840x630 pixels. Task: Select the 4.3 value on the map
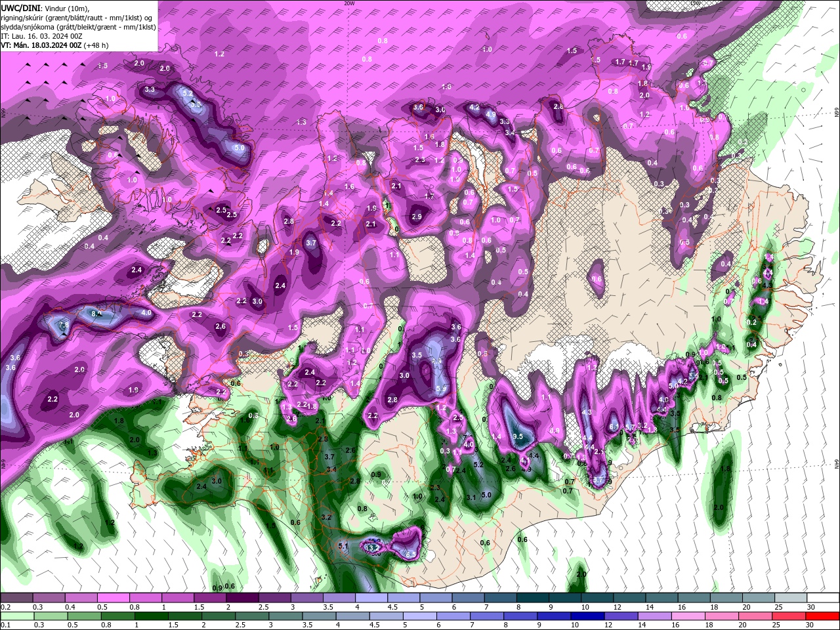(587, 413)
